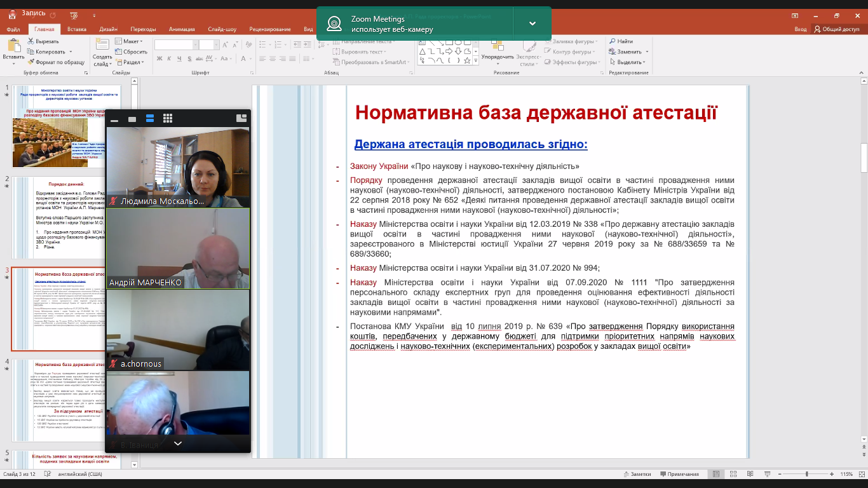Screen dimensions: 868x488
Task: Click the Вход sign-in link
Action: coord(800,29)
